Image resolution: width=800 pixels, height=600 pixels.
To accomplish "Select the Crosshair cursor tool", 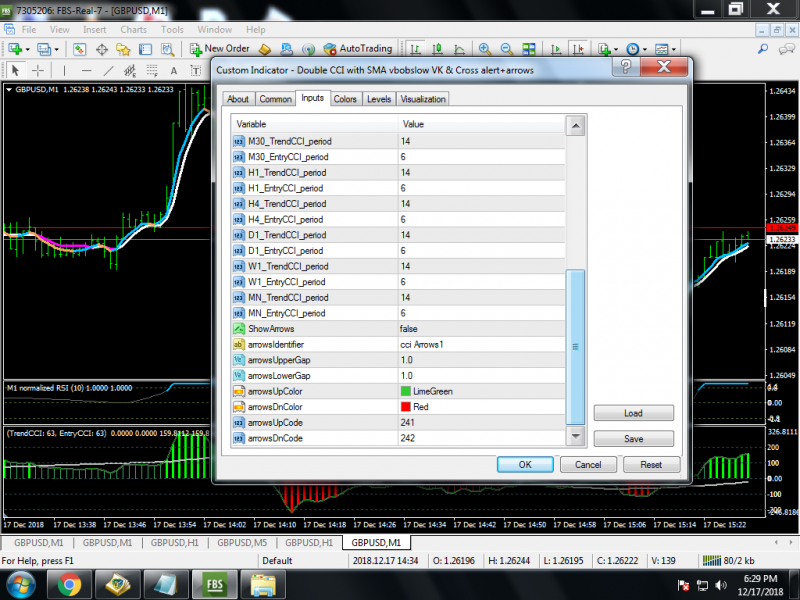I will pos(38,70).
